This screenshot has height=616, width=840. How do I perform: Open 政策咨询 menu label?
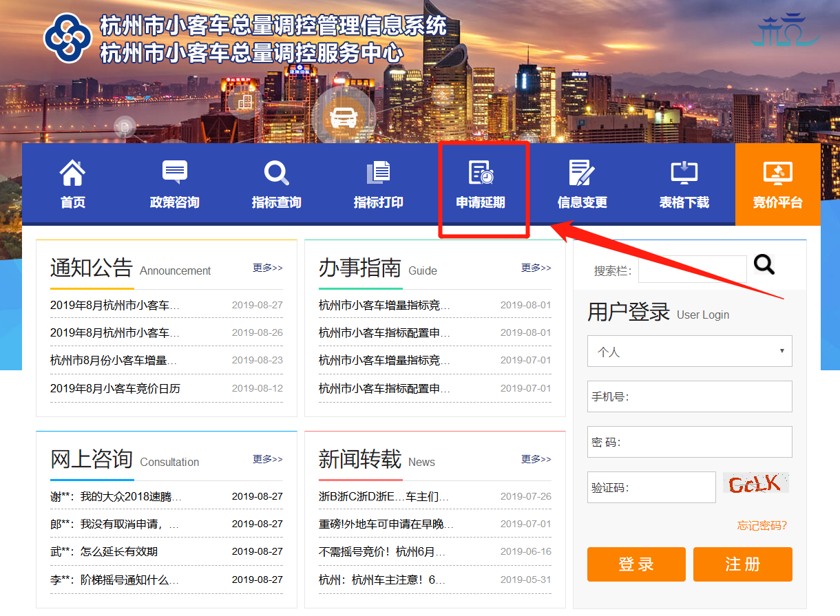(x=174, y=202)
